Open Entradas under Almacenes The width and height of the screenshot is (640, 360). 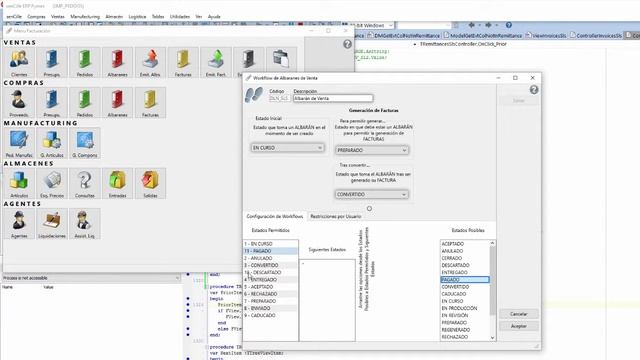click(118, 183)
